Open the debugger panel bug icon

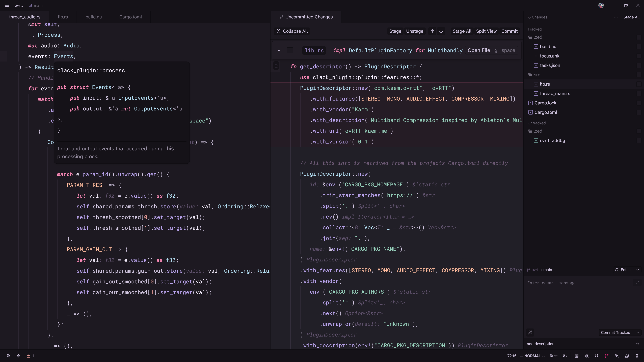tap(586, 356)
